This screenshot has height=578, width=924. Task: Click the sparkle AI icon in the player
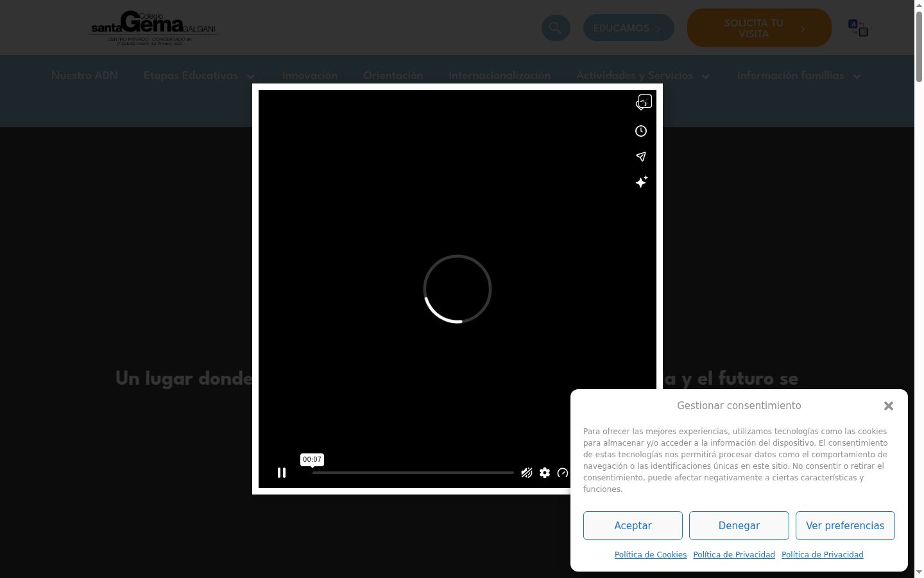(641, 182)
